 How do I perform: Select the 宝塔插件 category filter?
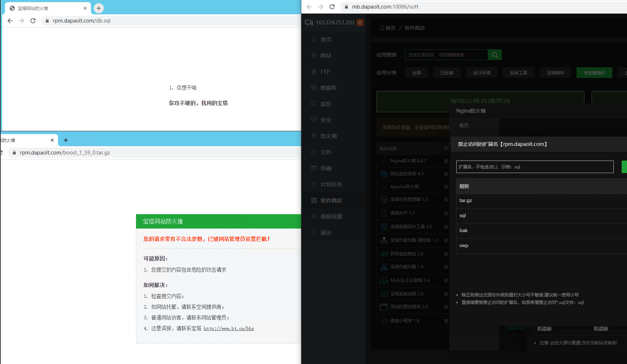pos(555,73)
